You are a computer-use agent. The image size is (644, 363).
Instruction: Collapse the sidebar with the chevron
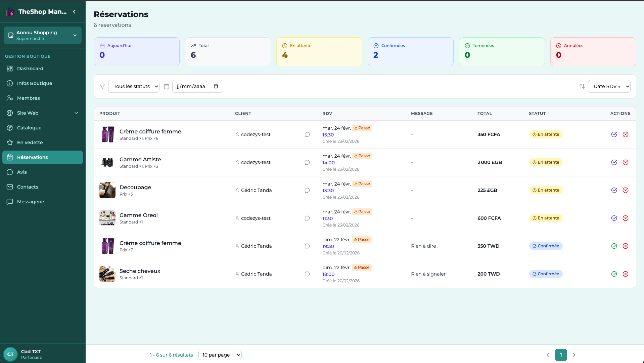pos(74,11)
